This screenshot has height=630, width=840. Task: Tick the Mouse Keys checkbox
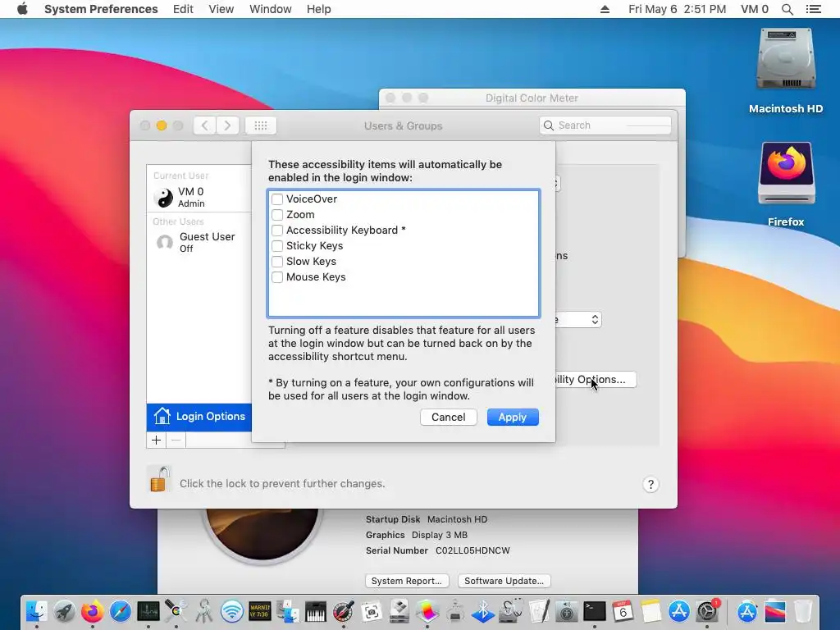tap(277, 277)
